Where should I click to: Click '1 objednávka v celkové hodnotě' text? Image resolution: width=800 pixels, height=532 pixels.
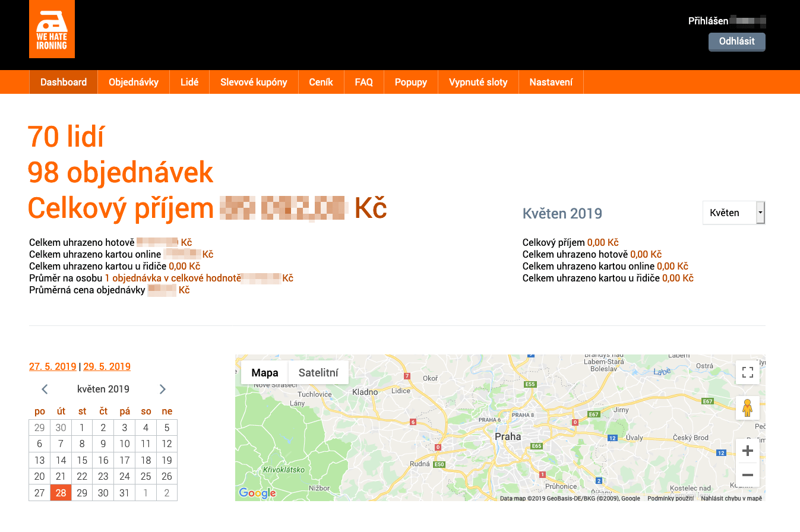tap(173, 278)
